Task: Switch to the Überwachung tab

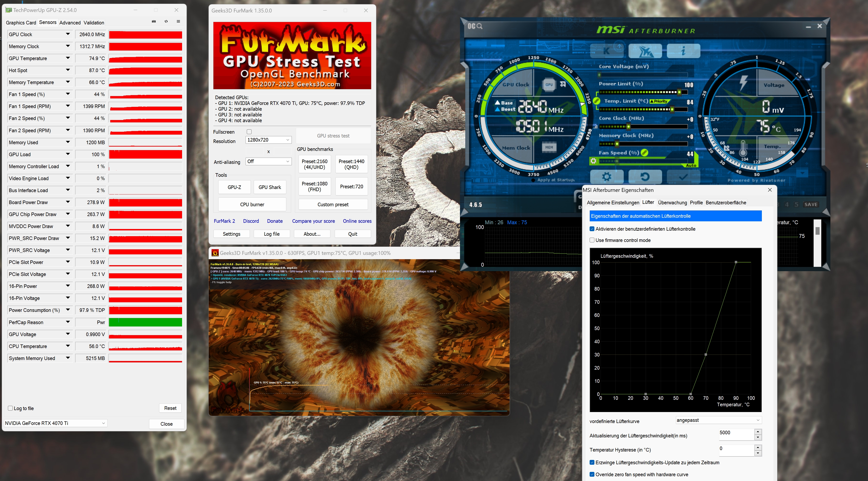Action: coord(672,202)
